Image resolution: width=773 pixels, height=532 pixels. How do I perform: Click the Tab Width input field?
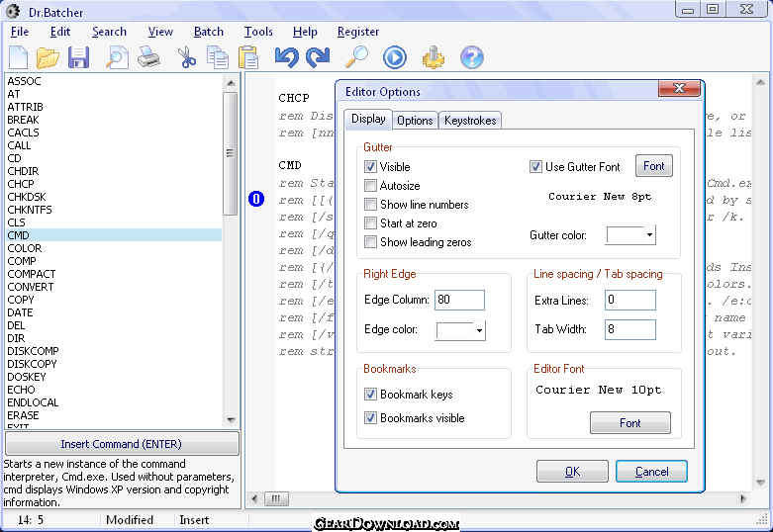(x=630, y=329)
